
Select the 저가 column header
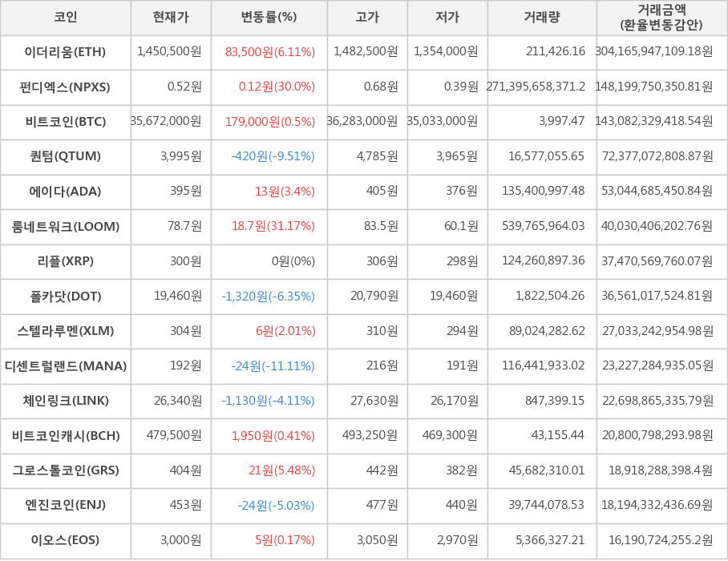447,18
